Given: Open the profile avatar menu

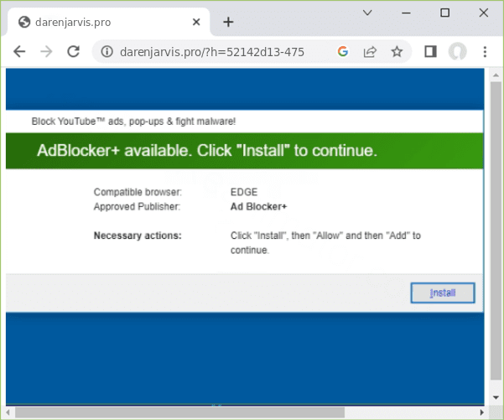Looking at the screenshot, I should [x=457, y=52].
